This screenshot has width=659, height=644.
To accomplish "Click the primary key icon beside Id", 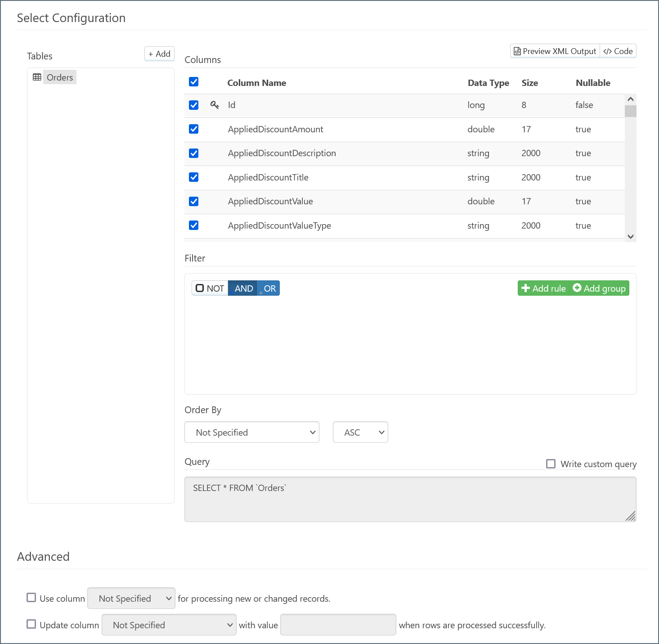I will [215, 105].
